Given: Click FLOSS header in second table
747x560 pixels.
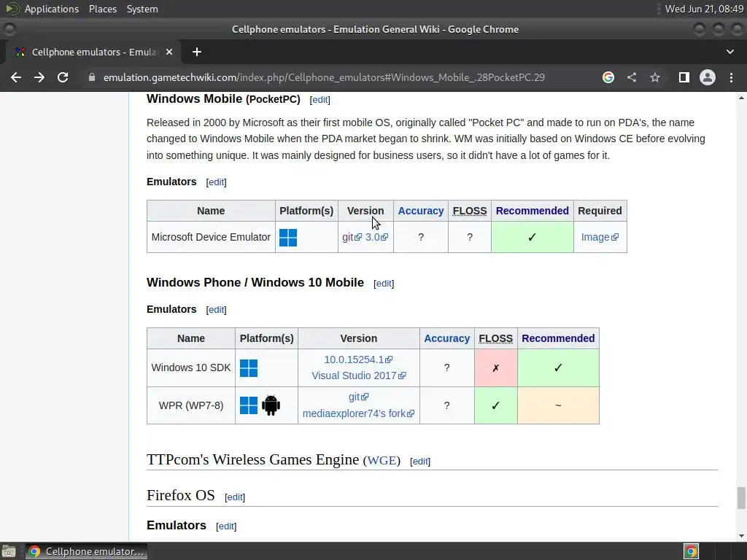Looking at the screenshot, I should pos(495,338).
